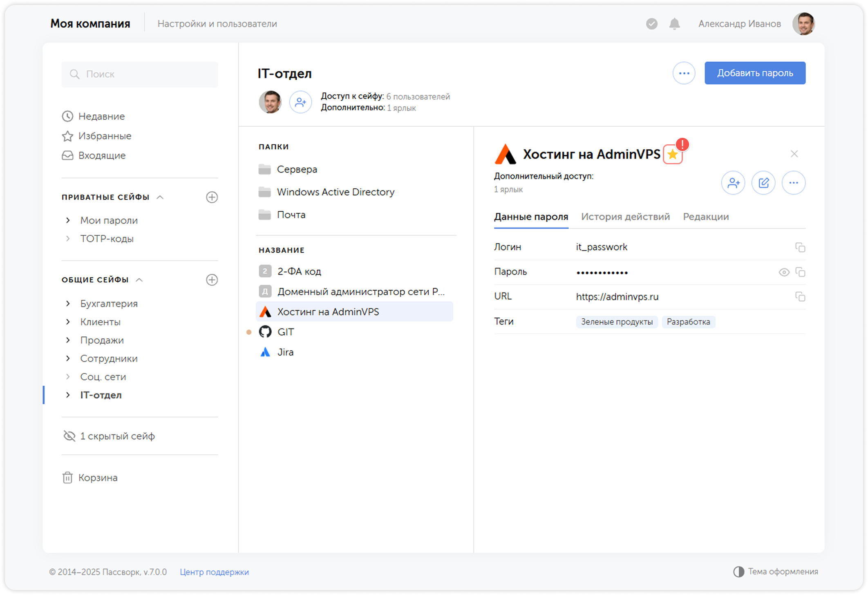This screenshot has height=595, width=868.
Task: Select the GIT password entry
Action: [x=354, y=332]
